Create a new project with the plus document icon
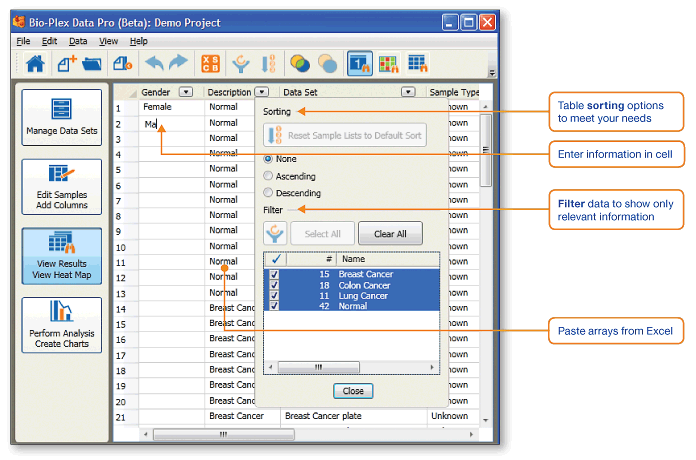Screen dimensions: 696x460 (x=67, y=63)
